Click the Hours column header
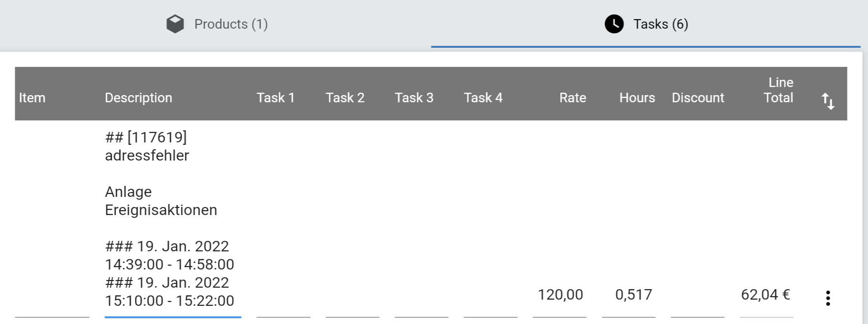 [x=637, y=97]
